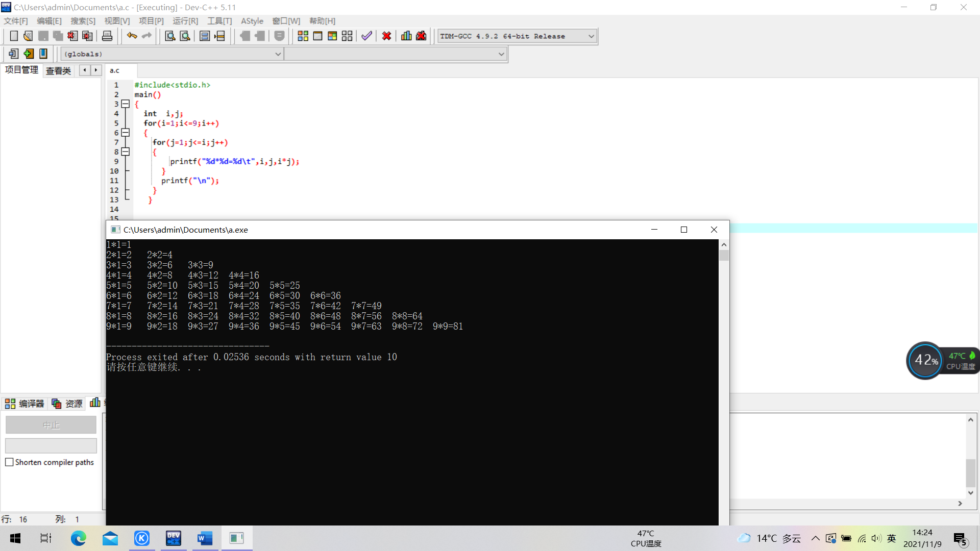Open the AStyle menu
980x551 pixels.
[x=252, y=21]
